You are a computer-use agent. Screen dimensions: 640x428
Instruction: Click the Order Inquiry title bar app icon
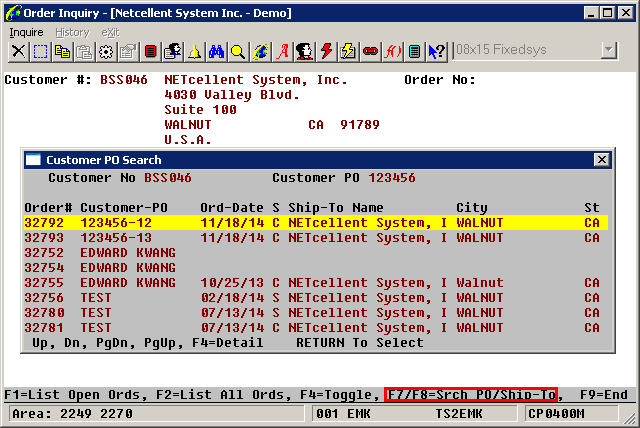click(x=13, y=13)
